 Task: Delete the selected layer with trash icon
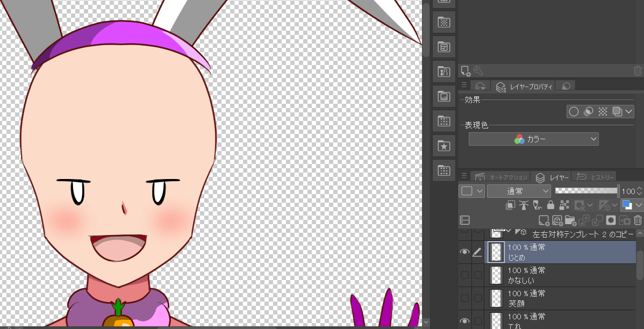638,220
